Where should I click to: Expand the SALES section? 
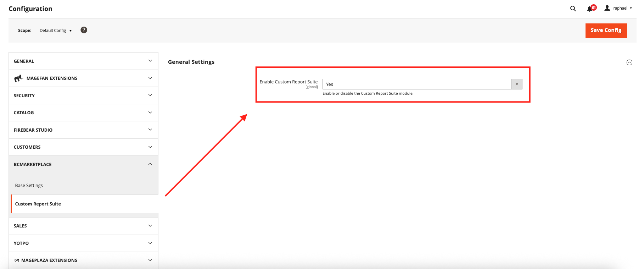coord(83,226)
